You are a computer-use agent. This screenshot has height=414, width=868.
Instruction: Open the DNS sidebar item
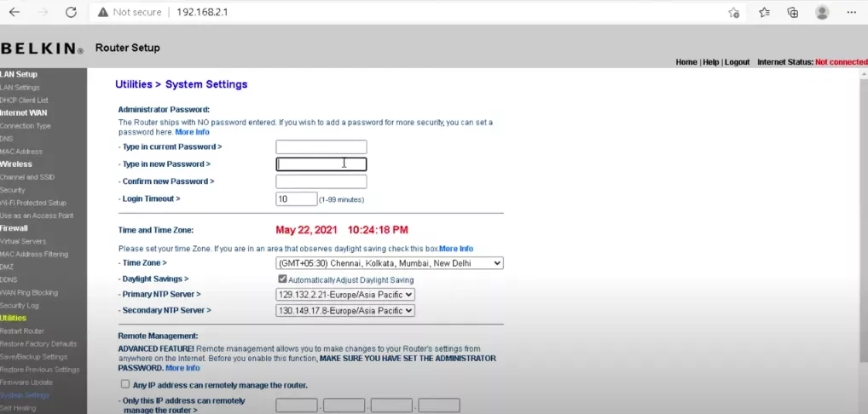pyautogui.click(x=6, y=138)
